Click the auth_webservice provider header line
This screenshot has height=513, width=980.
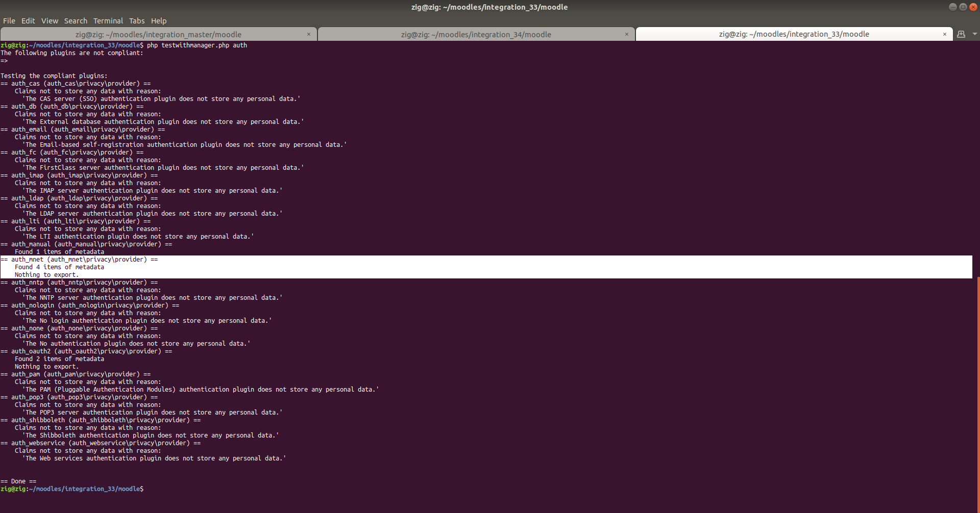(x=101, y=443)
